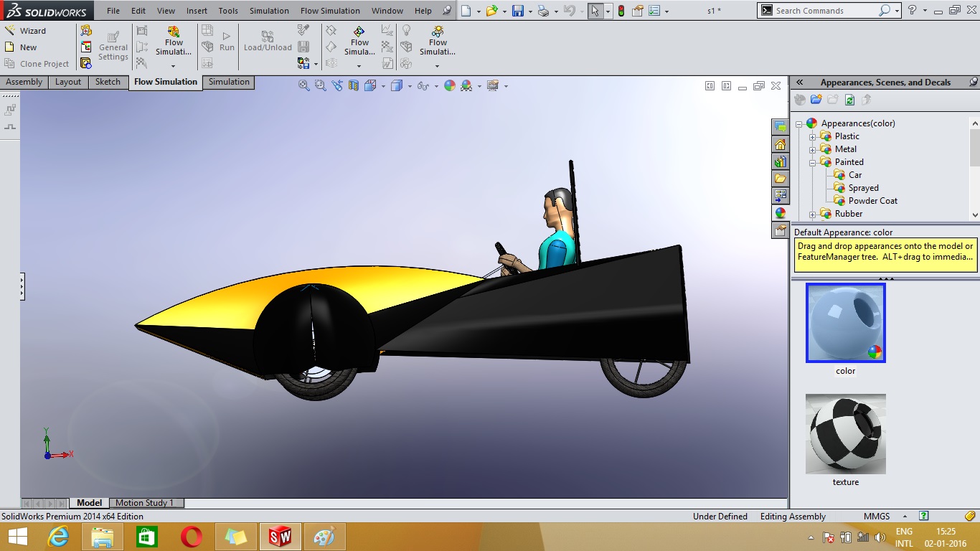The width and height of the screenshot is (980, 551).
Task: Switch to the Sketch tab
Action: (x=108, y=82)
